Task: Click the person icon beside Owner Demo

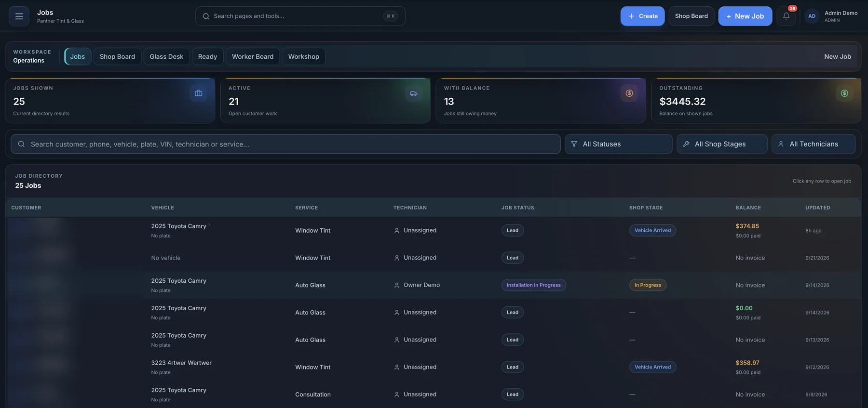Action: pos(397,285)
